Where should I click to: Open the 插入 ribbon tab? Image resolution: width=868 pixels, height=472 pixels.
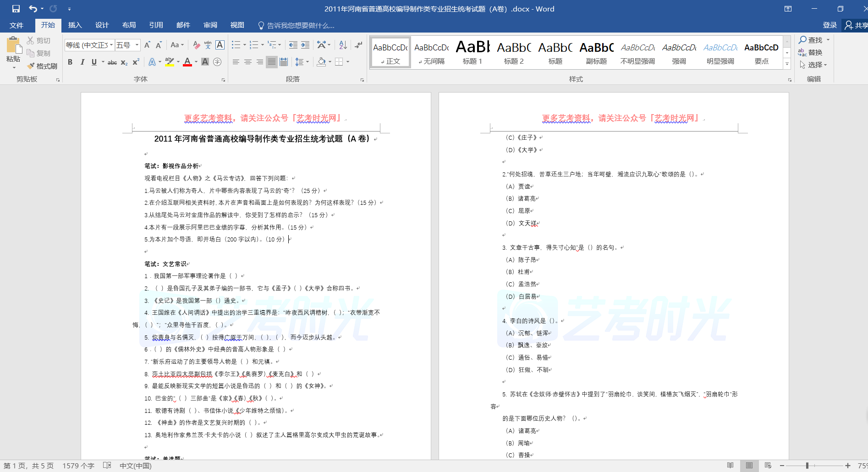click(75, 25)
